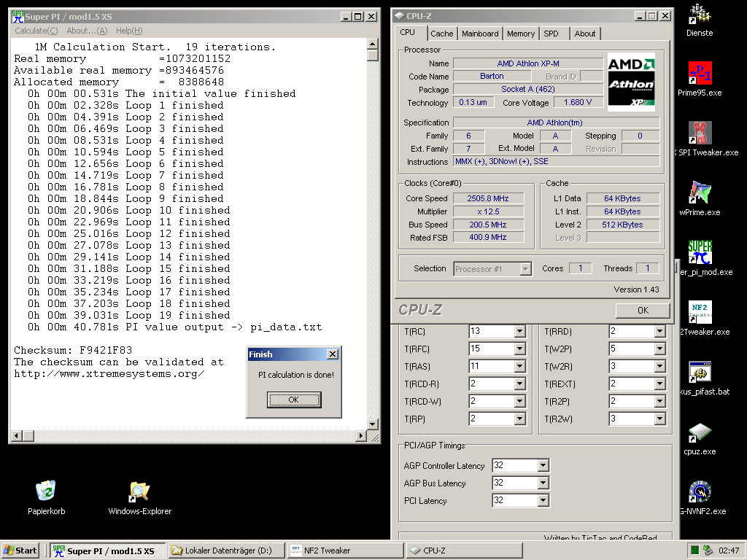Switch to Lokaler Datenträger (D:) taskbar button
The image size is (747, 560).
point(226,551)
